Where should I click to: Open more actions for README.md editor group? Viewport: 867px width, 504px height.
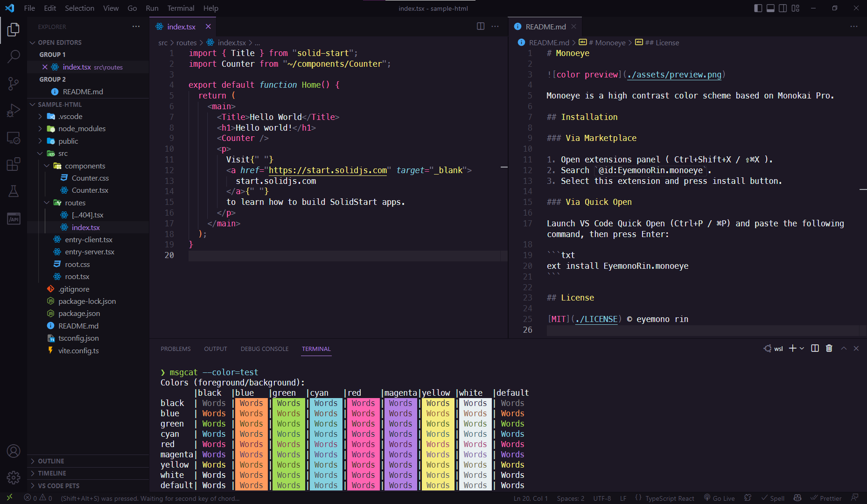[854, 27]
